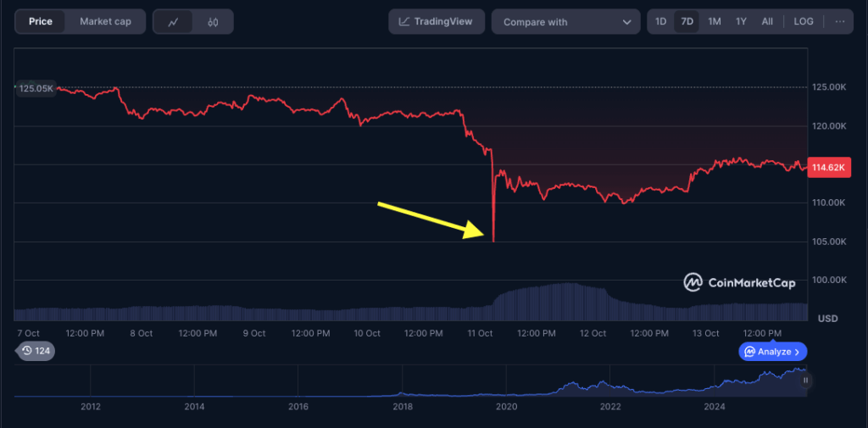
Task: Select the 1M time range
Action: pos(715,22)
